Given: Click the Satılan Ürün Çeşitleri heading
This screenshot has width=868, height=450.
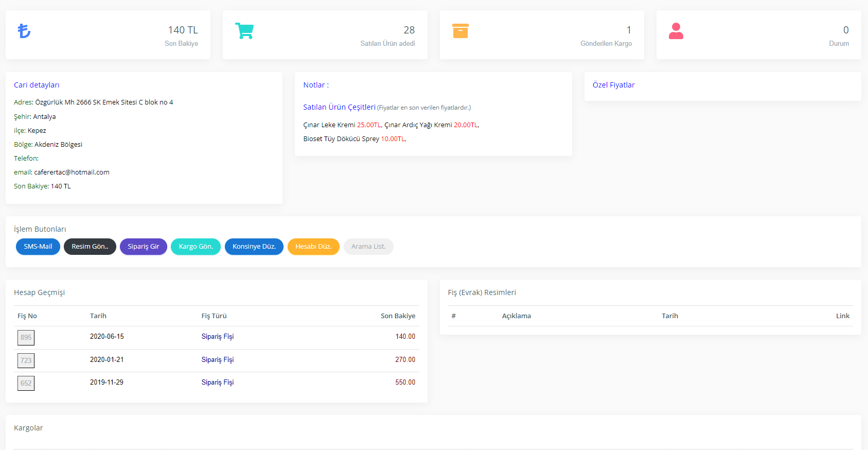Looking at the screenshot, I should 339,107.
